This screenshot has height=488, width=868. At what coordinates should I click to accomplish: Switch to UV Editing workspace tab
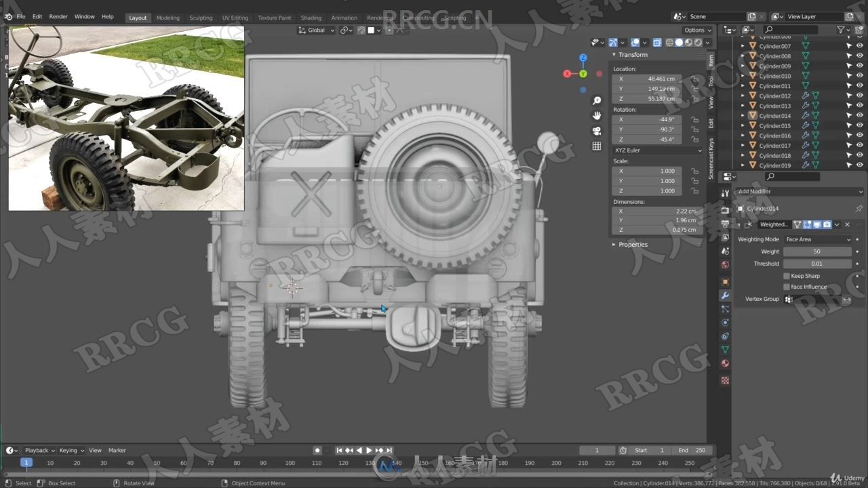pyautogui.click(x=235, y=18)
